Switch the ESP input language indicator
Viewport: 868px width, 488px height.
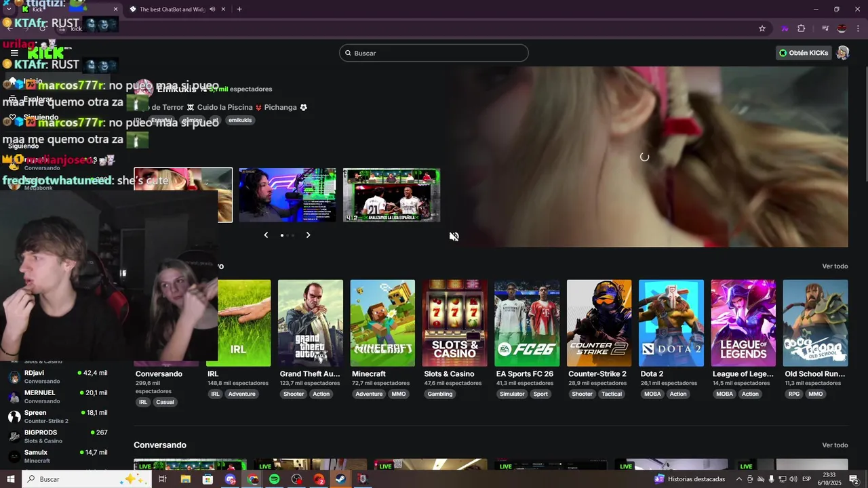(x=807, y=479)
